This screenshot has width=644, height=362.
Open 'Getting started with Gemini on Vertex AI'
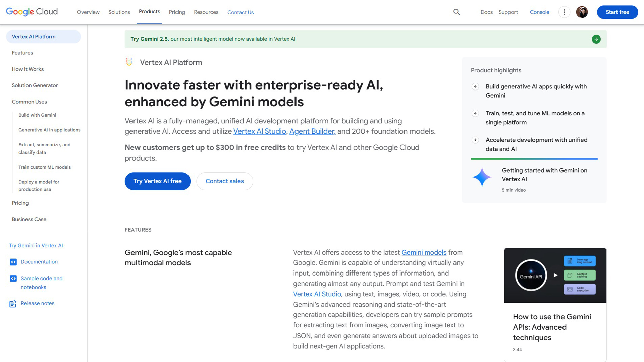click(x=544, y=175)
